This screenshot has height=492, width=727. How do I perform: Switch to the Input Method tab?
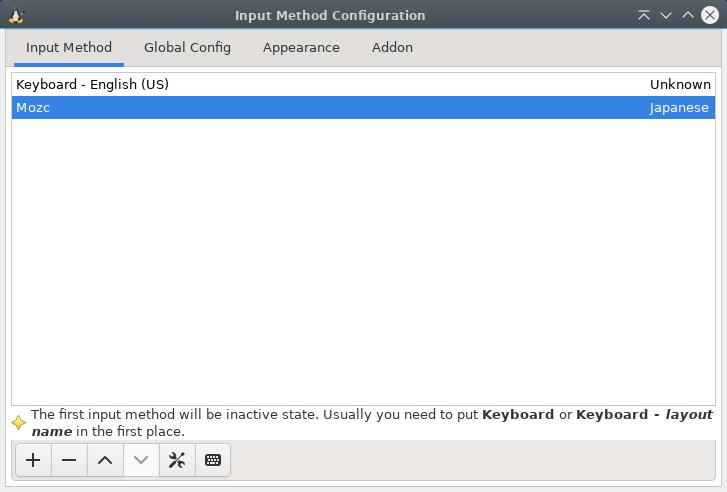69,48
